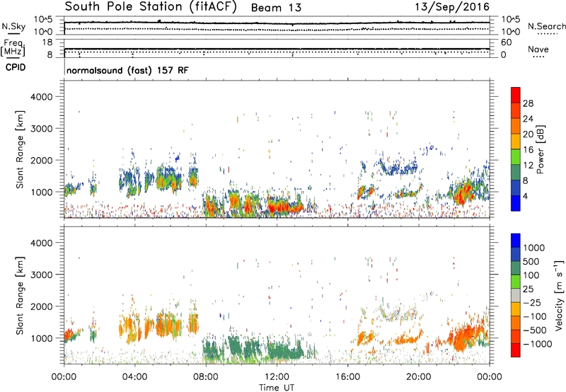Click the "4" value on Power colorbar
The image size is (566, 392).
526,196
